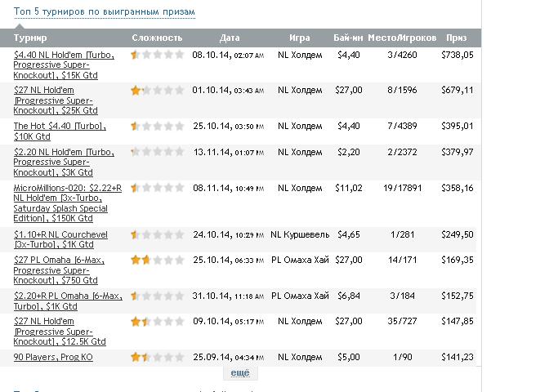
Task: Click difficulty stars for 90 Players, Prog KO
Action: 157,357
